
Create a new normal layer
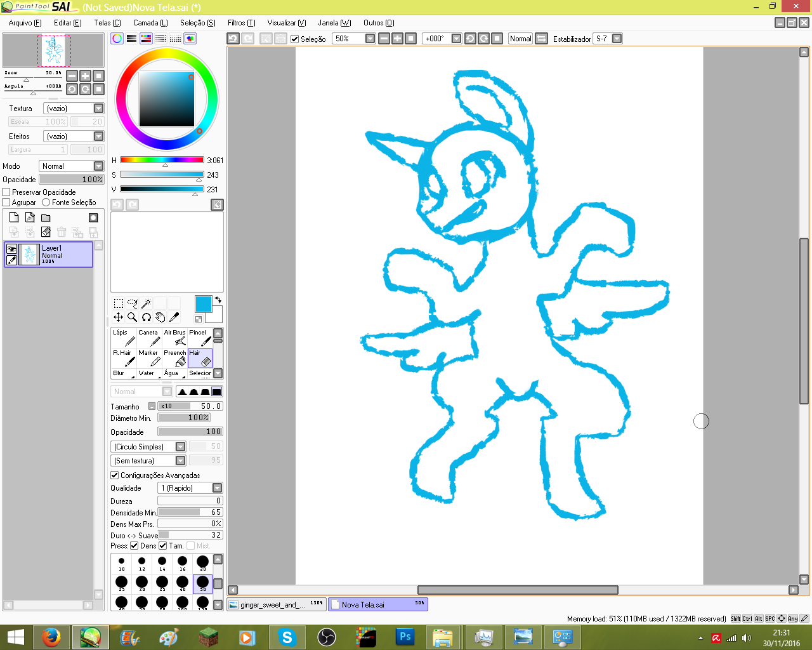click(x=14, y=217)
